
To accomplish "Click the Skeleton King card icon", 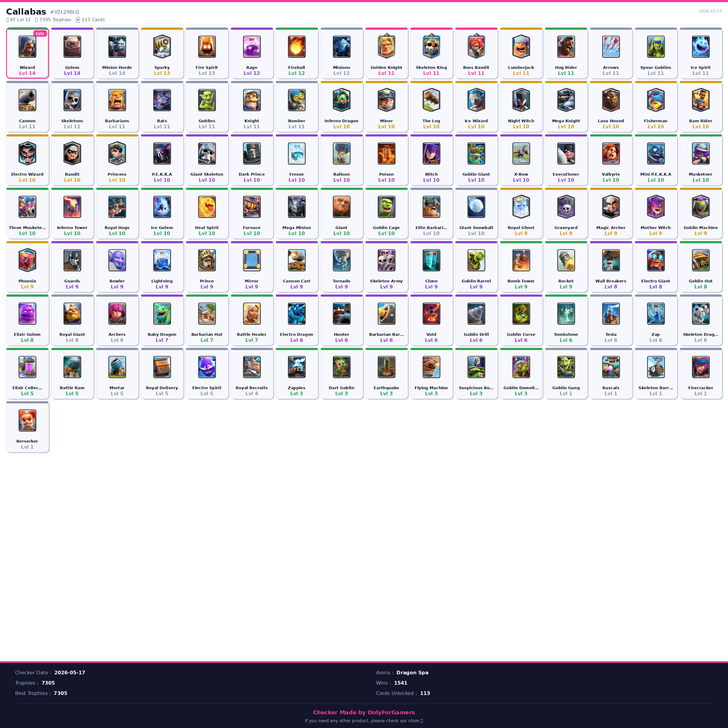I will 431,47.
